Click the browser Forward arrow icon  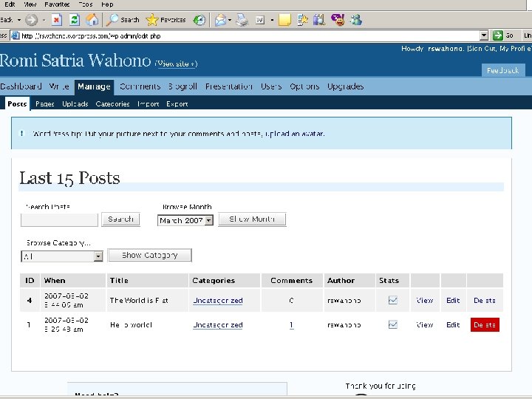pyautogui.click(x=32, y=20)
